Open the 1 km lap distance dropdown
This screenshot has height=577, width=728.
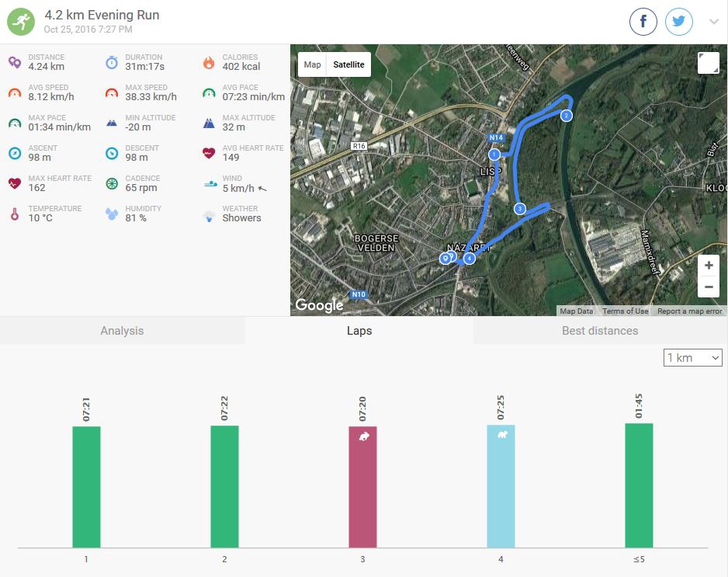click(693, 358)
